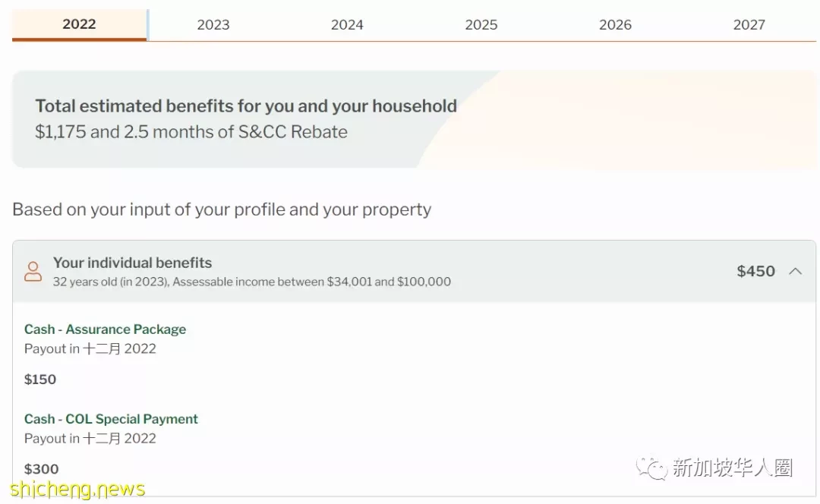Click the Your individual benefits heading
This screenshot has height=504, width=820.
pyautogui.click(x=132, y=263)
